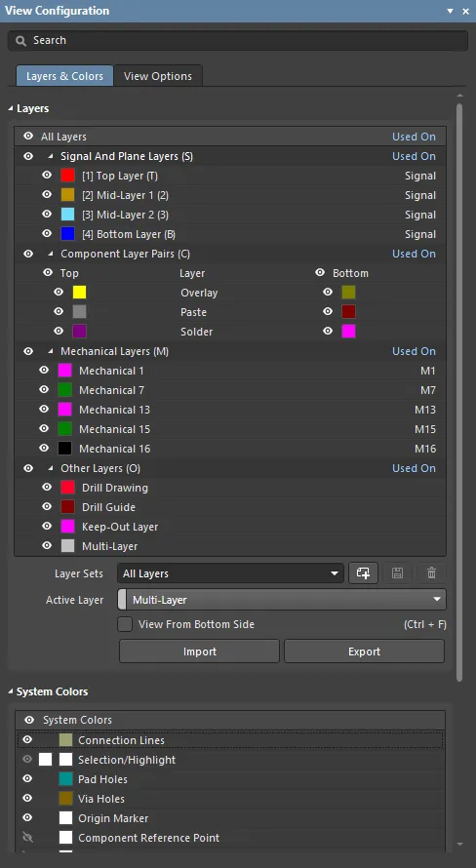The image size is (476, 868).
Task: Hide the [1] Top Layer visibility eye
Action: click(47, 176)
